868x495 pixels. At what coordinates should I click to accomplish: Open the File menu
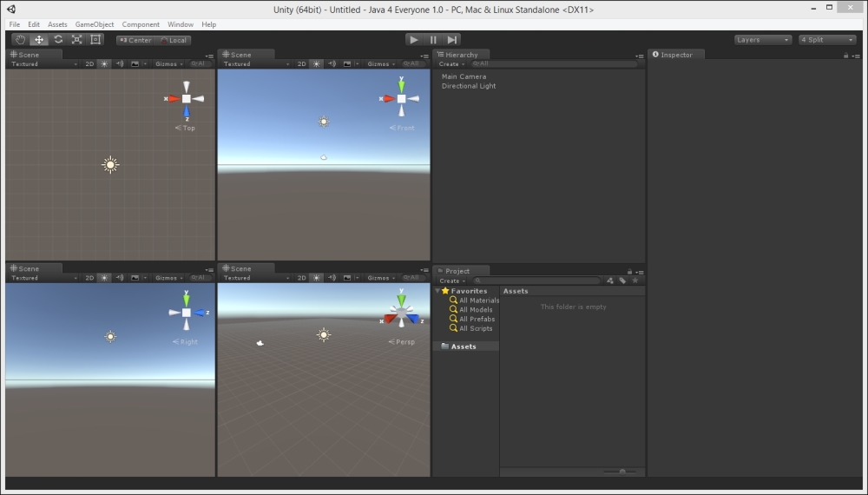(x=15, y=24)
